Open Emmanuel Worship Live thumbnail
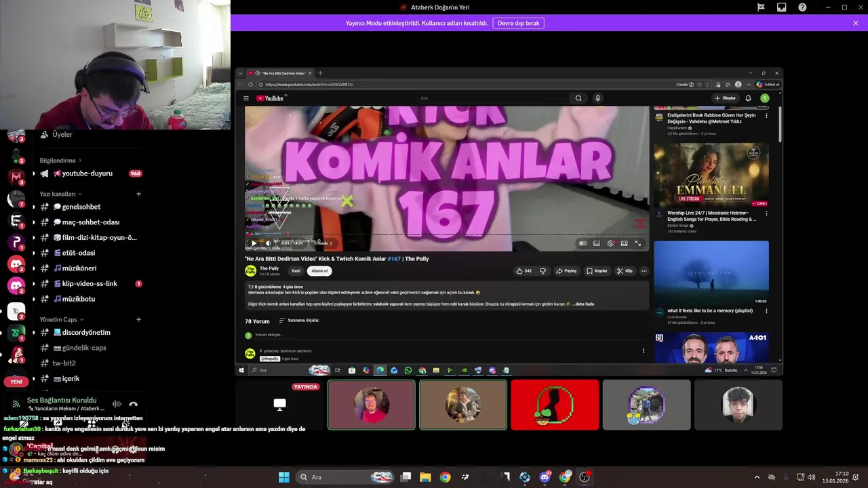 tap(711, 175)
